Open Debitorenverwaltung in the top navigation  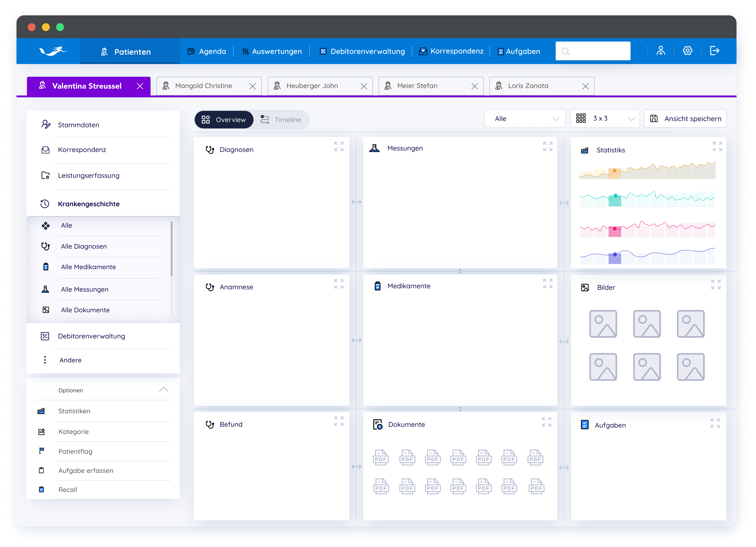[x=362, y=51]
